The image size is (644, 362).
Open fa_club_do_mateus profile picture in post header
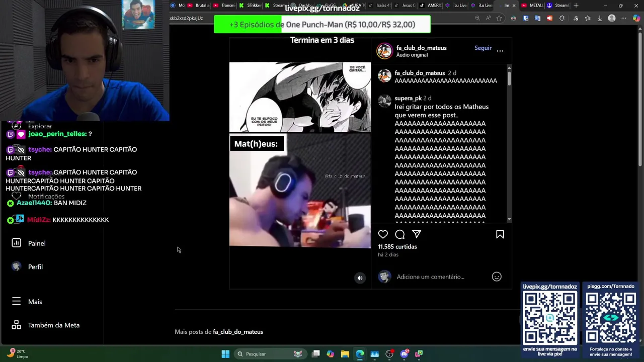click(x=384, y=51)
